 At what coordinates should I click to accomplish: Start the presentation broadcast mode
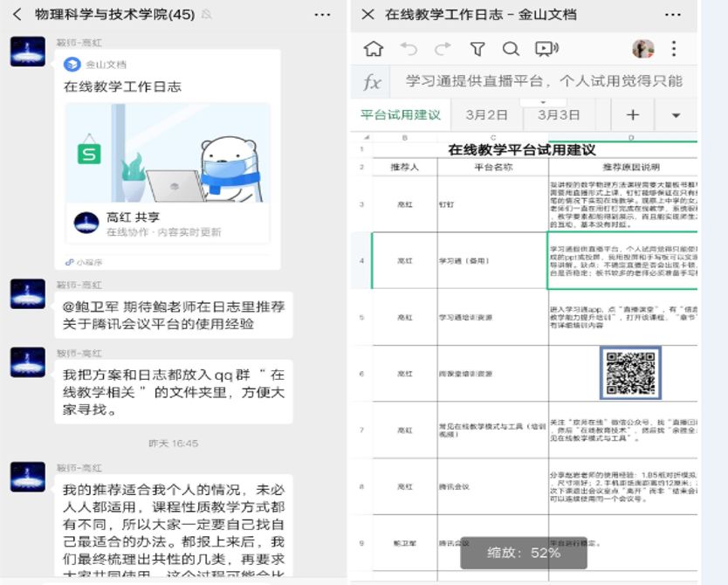coord(546,49)
